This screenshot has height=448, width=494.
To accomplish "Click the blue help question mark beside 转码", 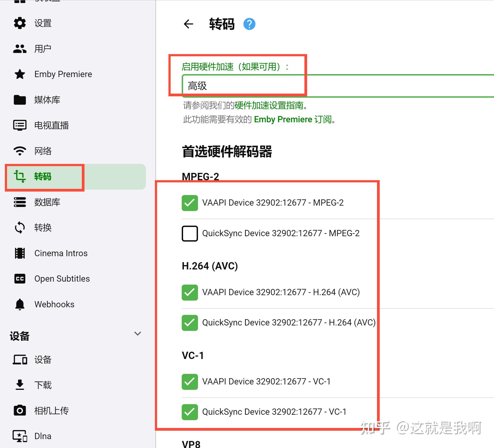I will coord(249,24).
